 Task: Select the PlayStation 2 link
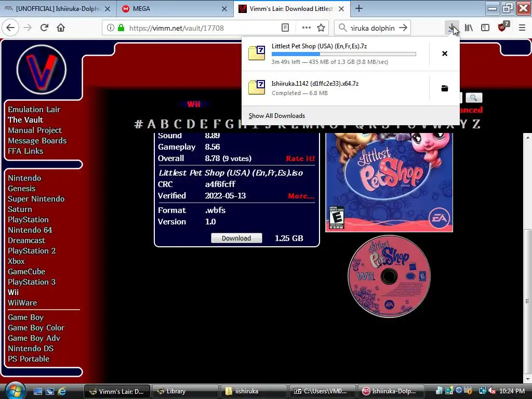[x=32, y=251]
